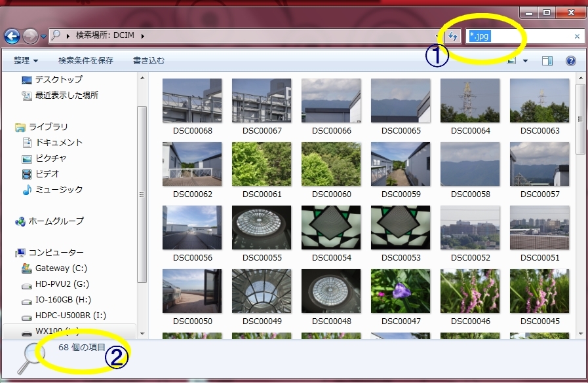Click 検索条件を保存 in the toolbar
Screen dimensions: 588x383
coord(86,61)
